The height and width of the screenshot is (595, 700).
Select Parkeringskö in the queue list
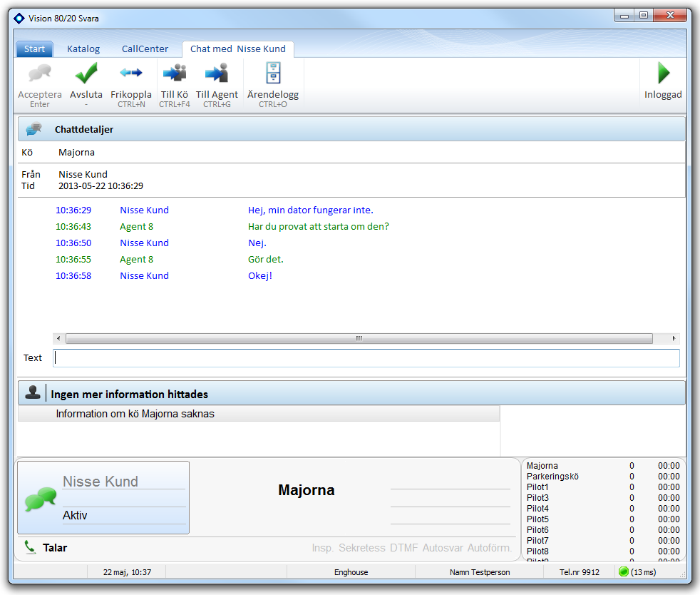603,476
